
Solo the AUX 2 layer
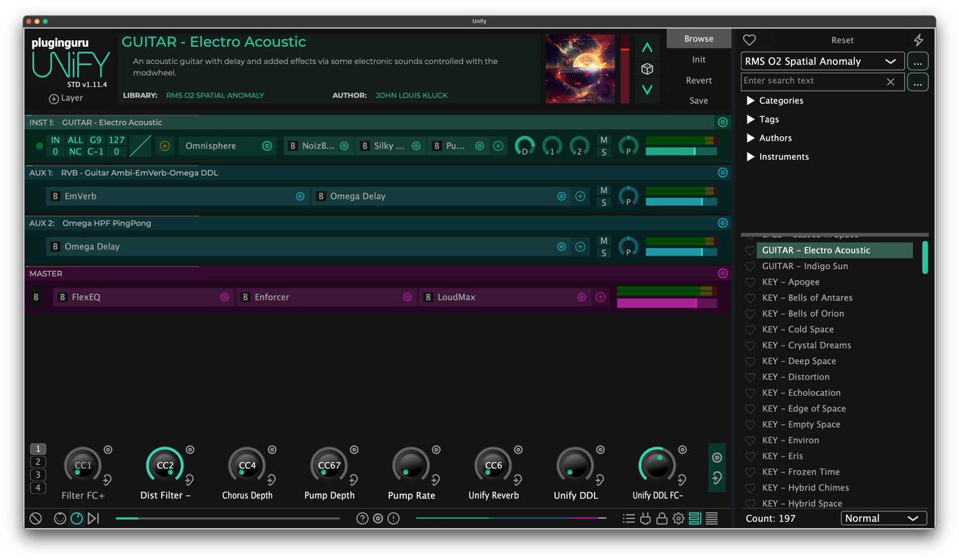coord(604,253)
